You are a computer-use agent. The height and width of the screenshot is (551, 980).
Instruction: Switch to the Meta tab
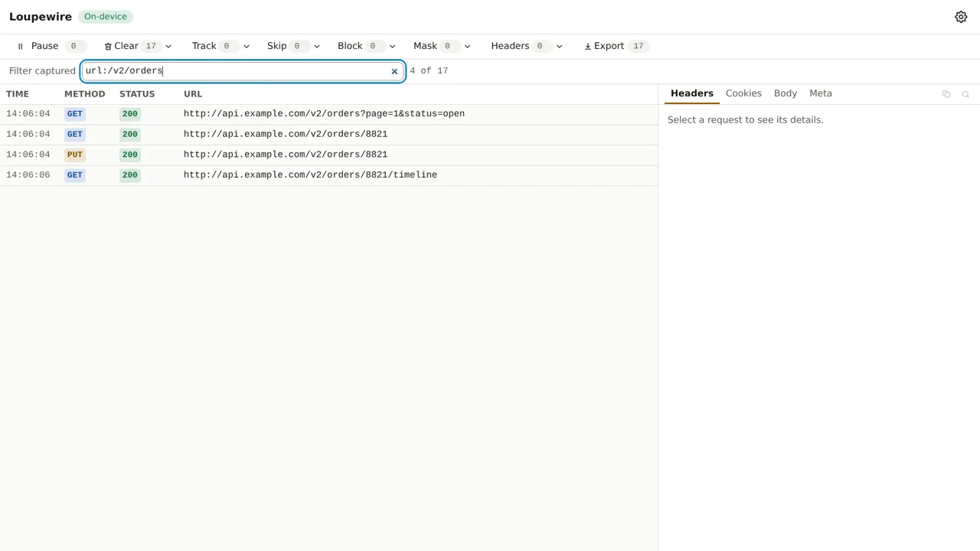[821, 93]
